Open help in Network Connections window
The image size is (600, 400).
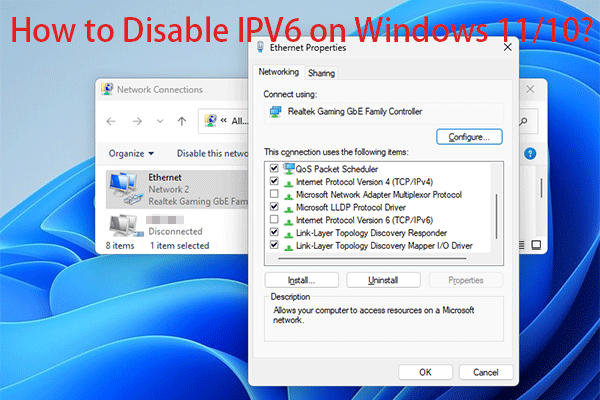coord(530,154)
